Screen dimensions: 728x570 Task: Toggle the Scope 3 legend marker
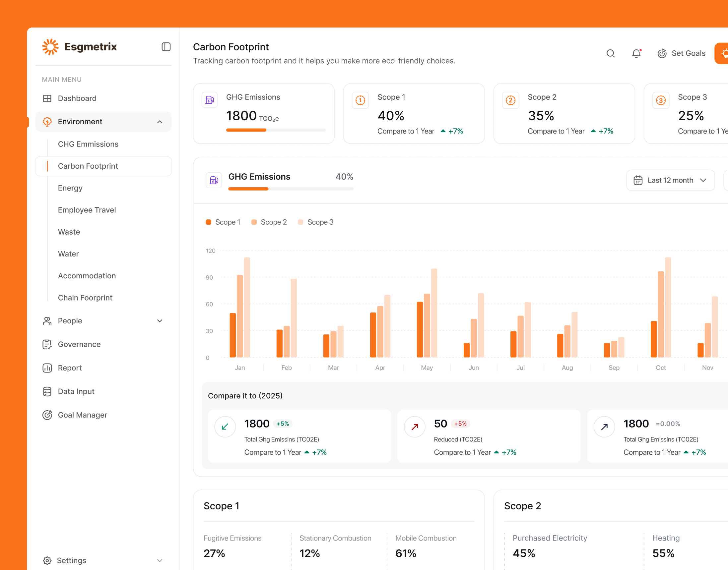(301, 222)
